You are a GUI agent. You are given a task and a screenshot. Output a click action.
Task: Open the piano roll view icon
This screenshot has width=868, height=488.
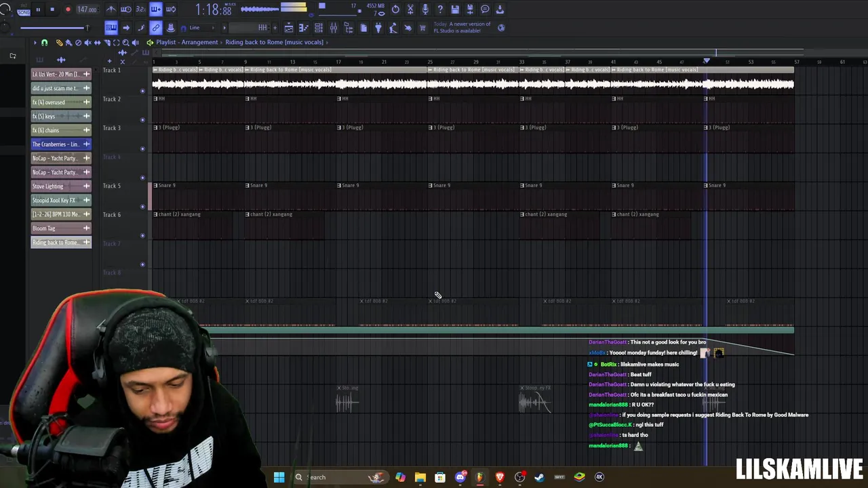tap(304, 28)
